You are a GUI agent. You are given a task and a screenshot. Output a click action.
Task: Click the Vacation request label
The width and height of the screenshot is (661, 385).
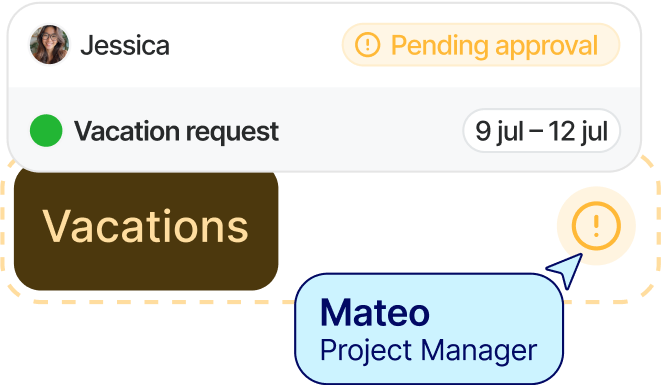point(177,132)
